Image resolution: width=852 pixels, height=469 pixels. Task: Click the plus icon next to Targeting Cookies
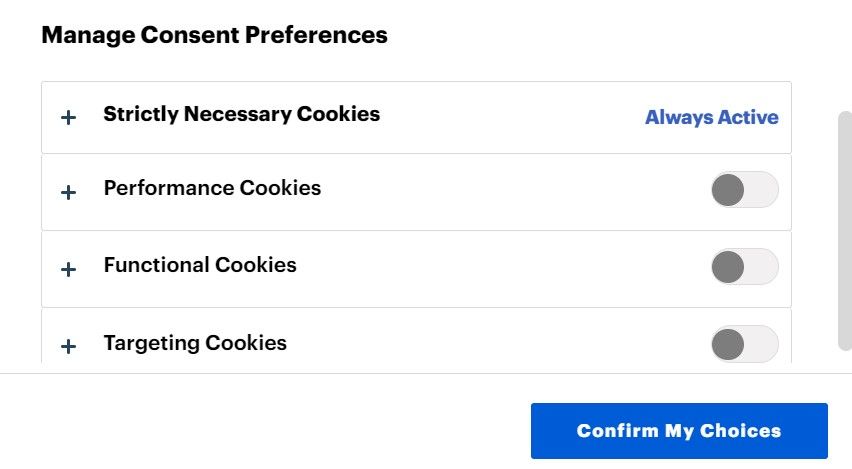pos(68,346)
